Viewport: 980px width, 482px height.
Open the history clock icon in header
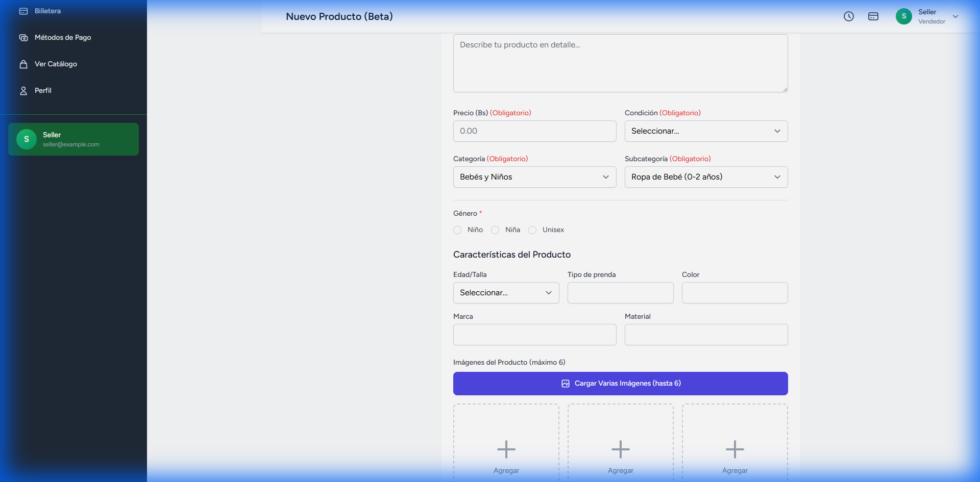coord(849,16)
